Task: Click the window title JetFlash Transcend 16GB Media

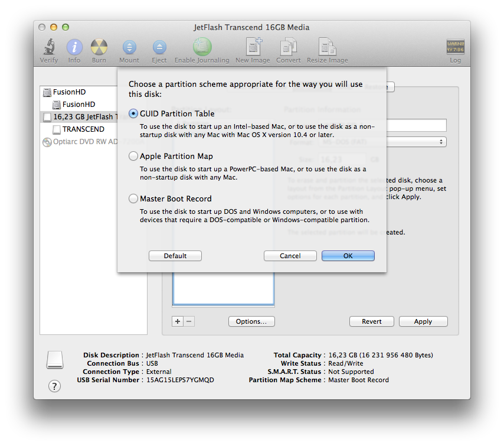Action: (251, 27)
